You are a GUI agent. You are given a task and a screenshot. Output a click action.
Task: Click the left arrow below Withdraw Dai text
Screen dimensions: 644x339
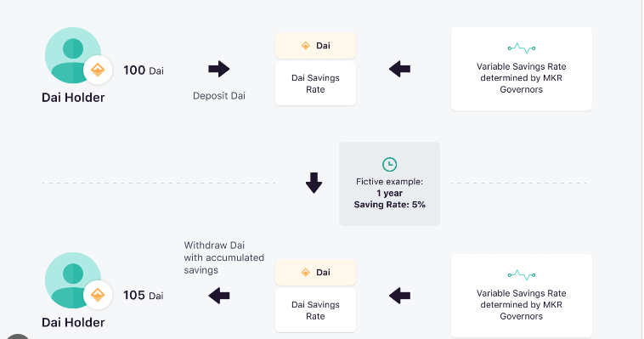[219, 296]
